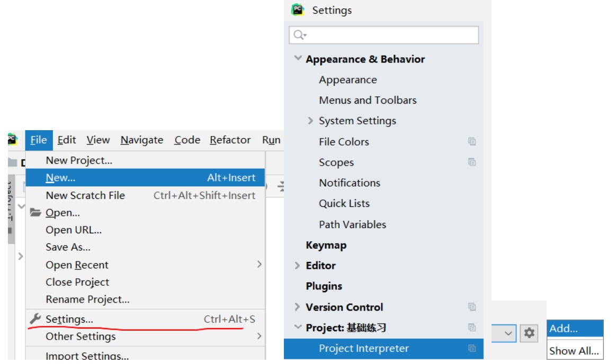This screenshot has width=616, height=364.
Task: Click the copy icon beside Version Control
Action: click(472, 307)
